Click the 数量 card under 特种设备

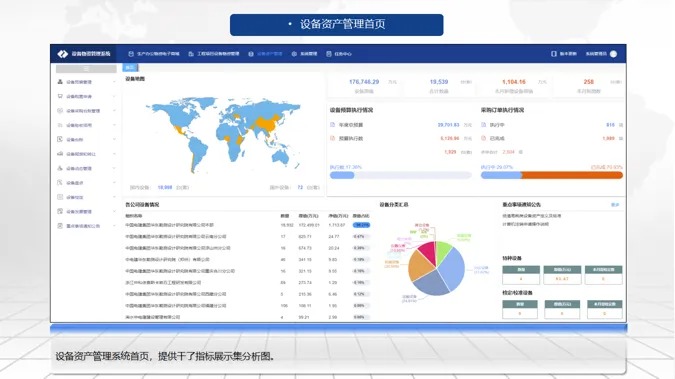(x=521, y=275)
